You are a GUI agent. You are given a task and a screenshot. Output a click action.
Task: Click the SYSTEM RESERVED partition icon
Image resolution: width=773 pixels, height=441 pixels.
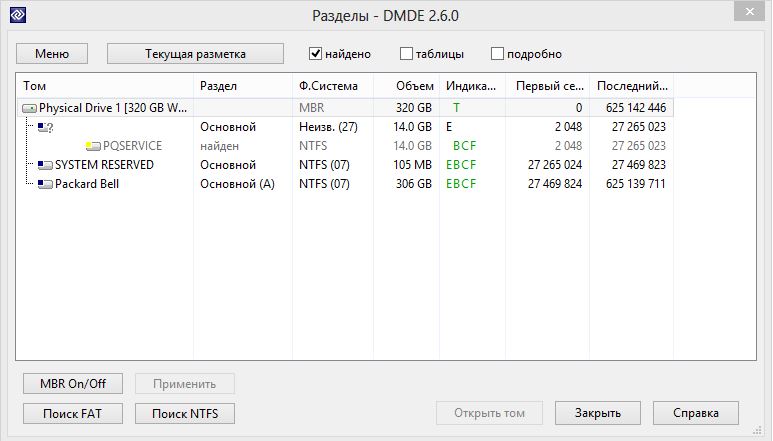(x=45, y=165)
